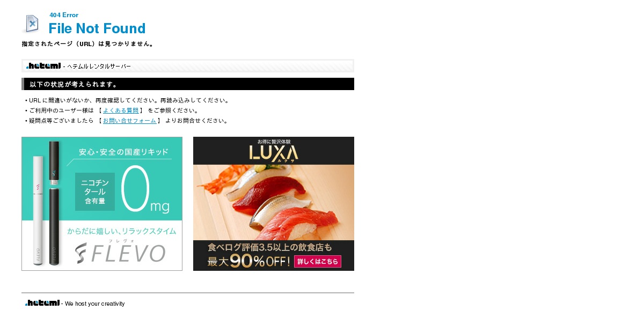
Task: Click the 404 Error label
Action: (64, 15)
